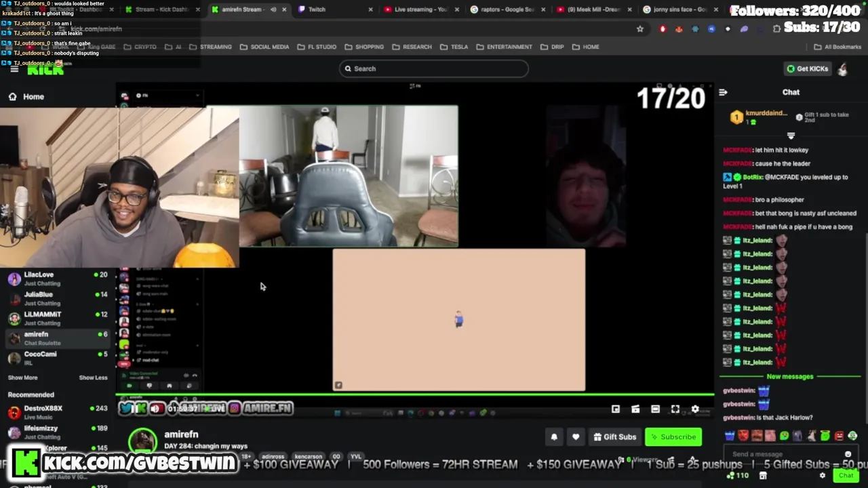
Task: Collapse the chat panel arrow icon
Action: pyautogui.click(x=723, y=92)
